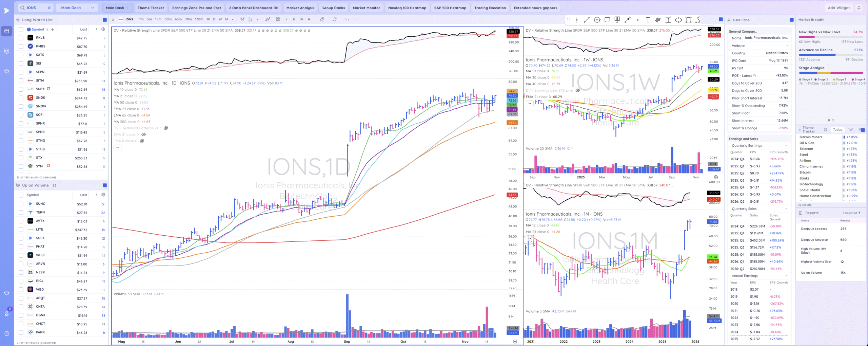Click the notification bell icon
This screenshot has height=346, width=868.
[859, 8]
